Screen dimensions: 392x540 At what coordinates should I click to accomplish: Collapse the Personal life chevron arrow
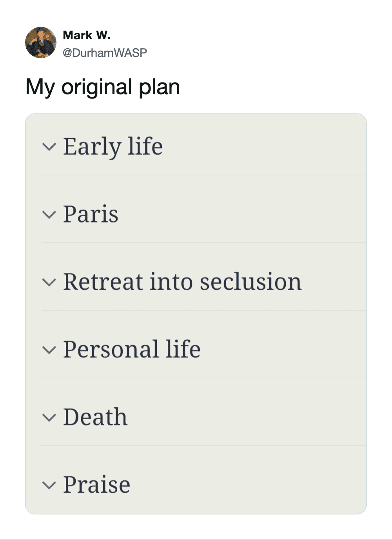pos(49,350)
